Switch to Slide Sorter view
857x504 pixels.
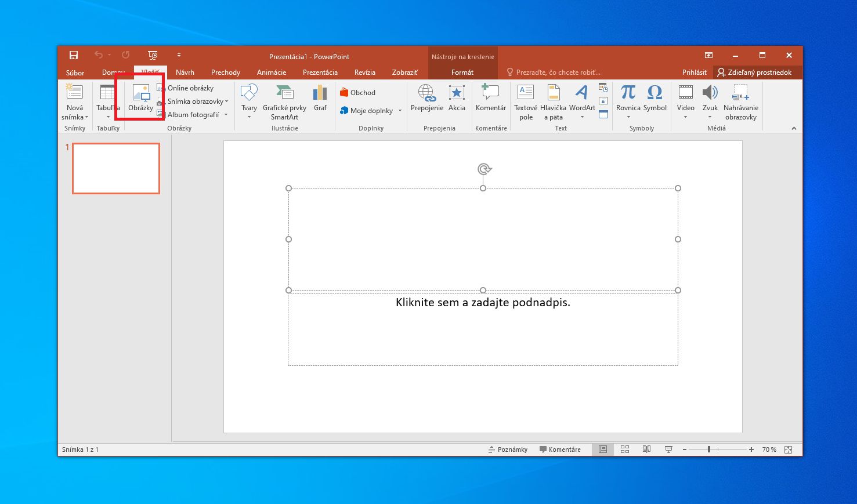tap(625, 449)
